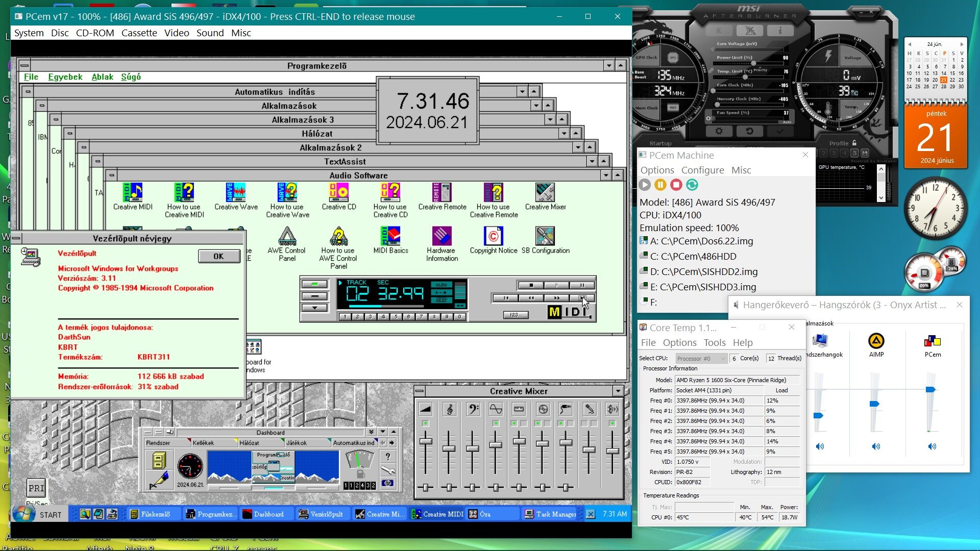Click the double-chevron button on Dashboard title
Viewport: 980px width, 551px height.
[372, 432]
